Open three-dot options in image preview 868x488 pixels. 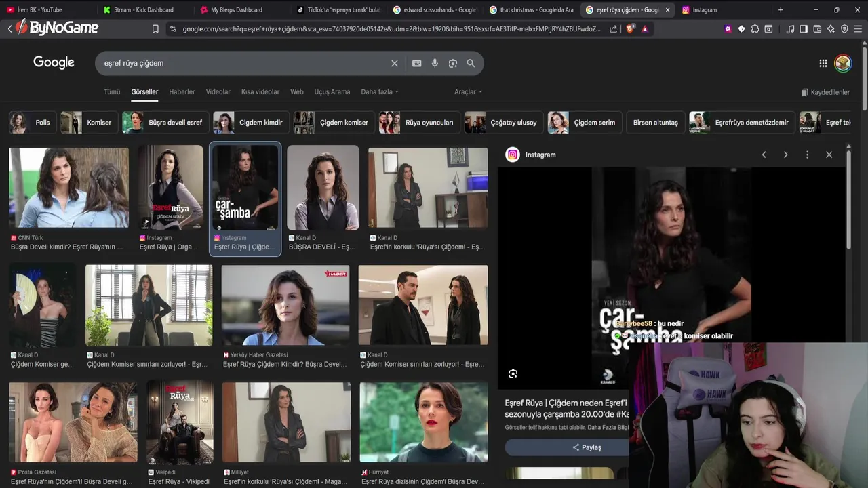[x=807, y=155]
